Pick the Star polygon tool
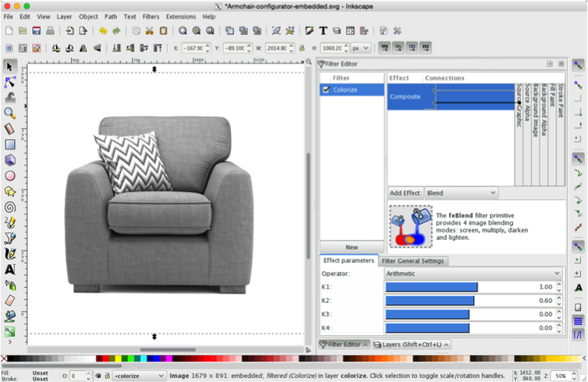The width and height of the screenshot is (588, 382). [x=10, y=191]
